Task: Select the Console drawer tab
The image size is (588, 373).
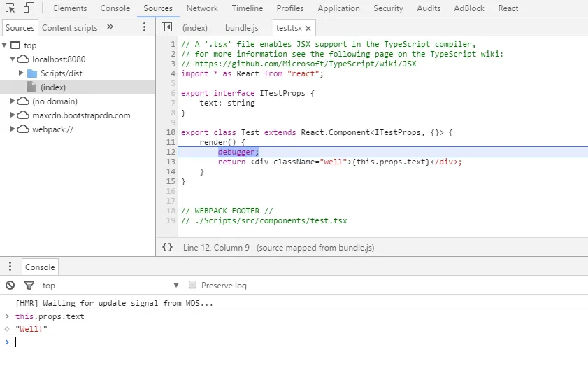Action: [40, 267]
